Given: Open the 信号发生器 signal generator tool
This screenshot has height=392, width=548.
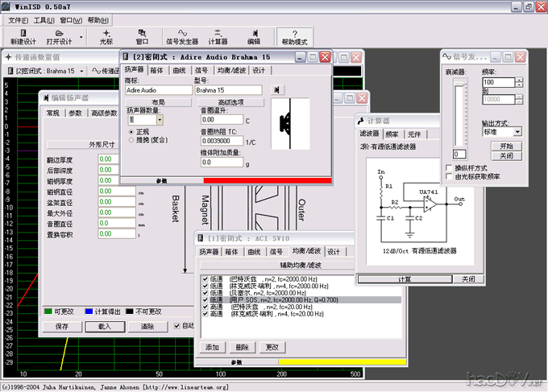Looking at the screenshot, I should click(182, 35).
